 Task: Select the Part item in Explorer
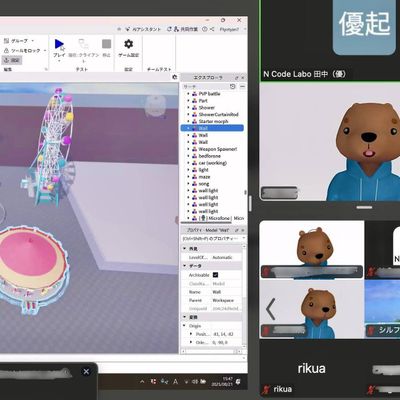coord(203,101)
